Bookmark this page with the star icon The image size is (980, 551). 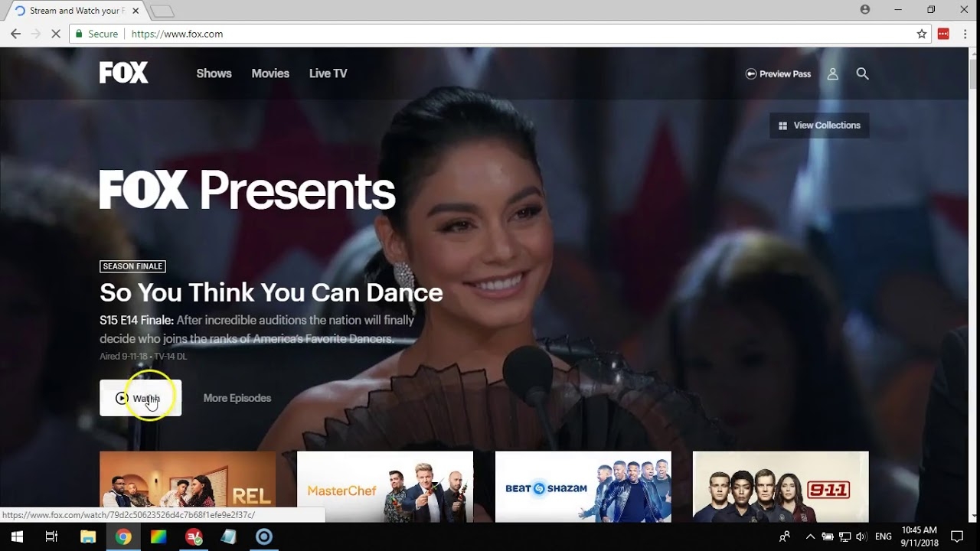point(922,34)
